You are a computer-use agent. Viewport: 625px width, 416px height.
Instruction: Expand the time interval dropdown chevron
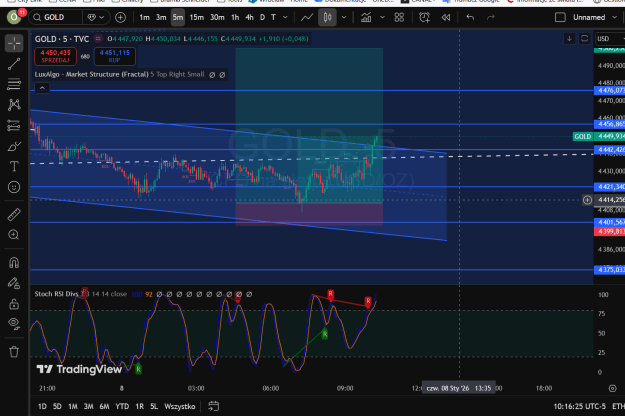click(285, 17)
